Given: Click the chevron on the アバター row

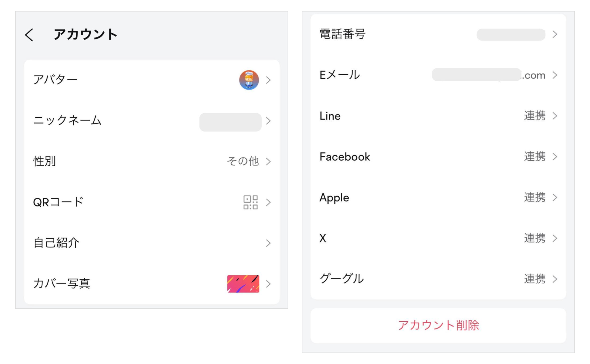Looking at the screenshot, I should click(269, 80).
